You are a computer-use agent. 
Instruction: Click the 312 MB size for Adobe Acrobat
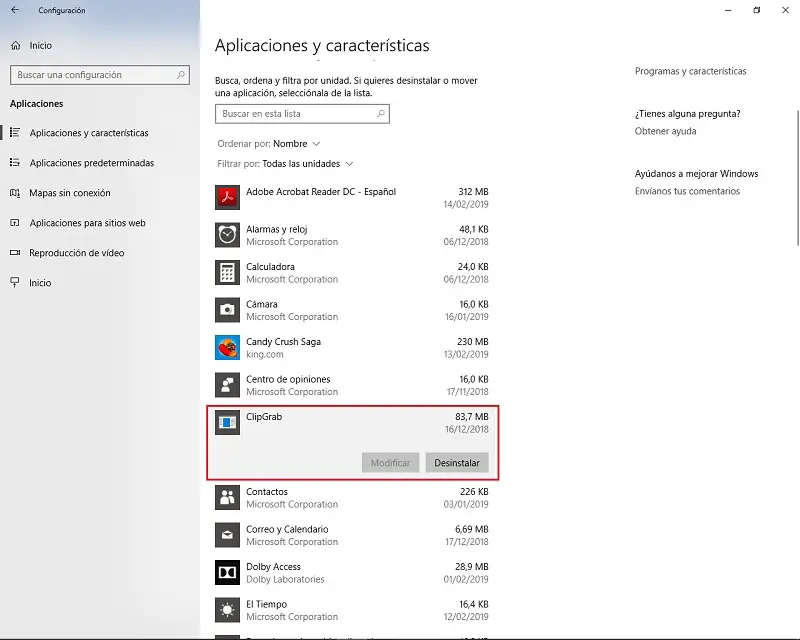(473, 192)
